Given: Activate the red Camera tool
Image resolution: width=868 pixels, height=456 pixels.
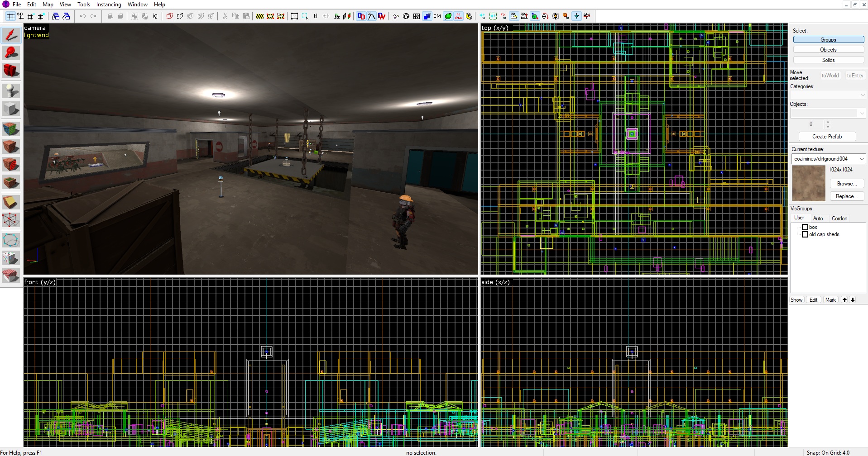Looking at the screenshot, I should pyautogui.click(x=11, y=71).
